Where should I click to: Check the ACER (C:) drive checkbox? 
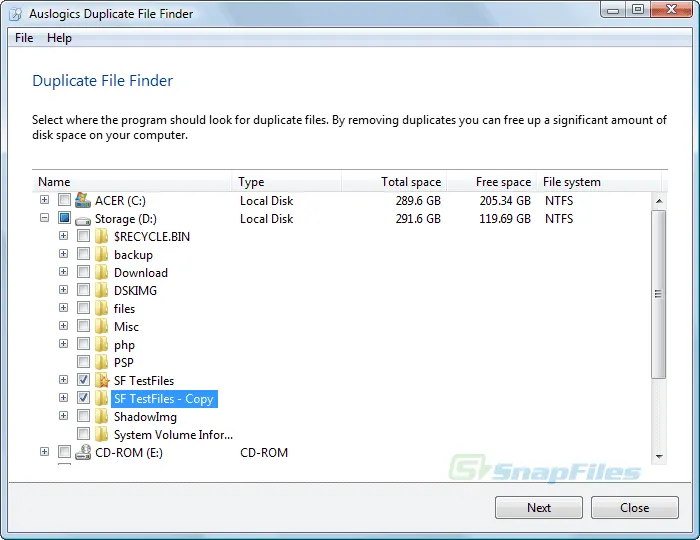(64, 199)
